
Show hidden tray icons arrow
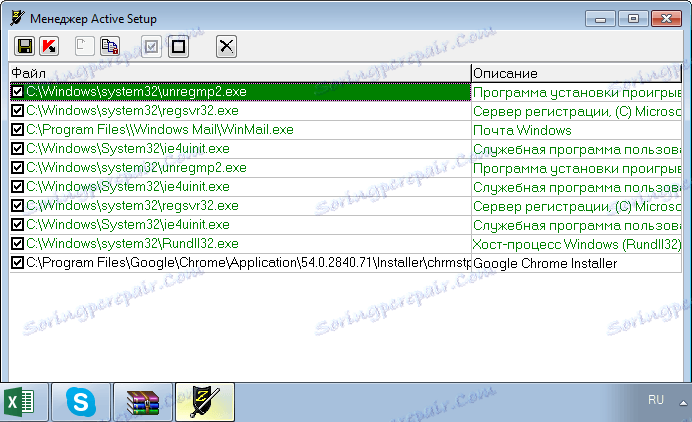point(683,403)
